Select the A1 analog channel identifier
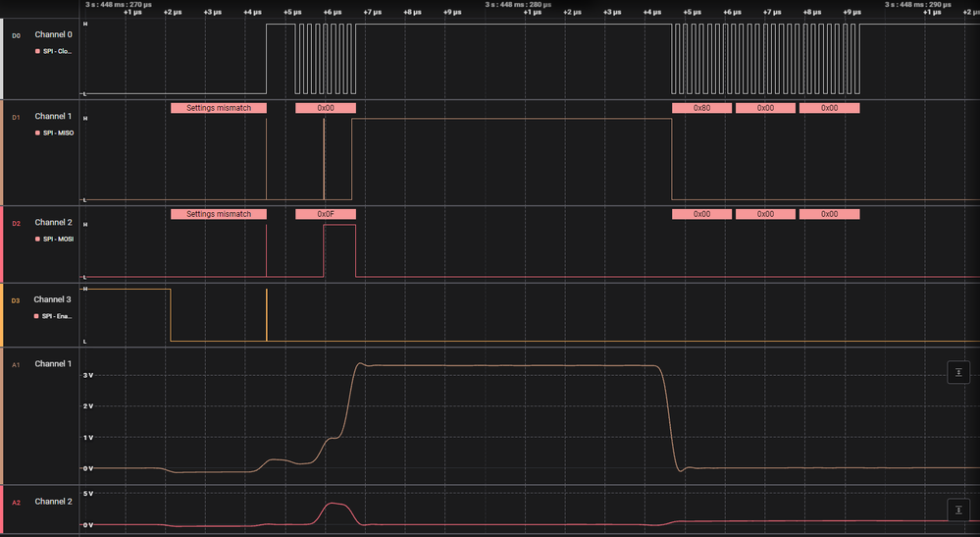The height and width of the screenshot is (537, 980). tap(17, 364)
